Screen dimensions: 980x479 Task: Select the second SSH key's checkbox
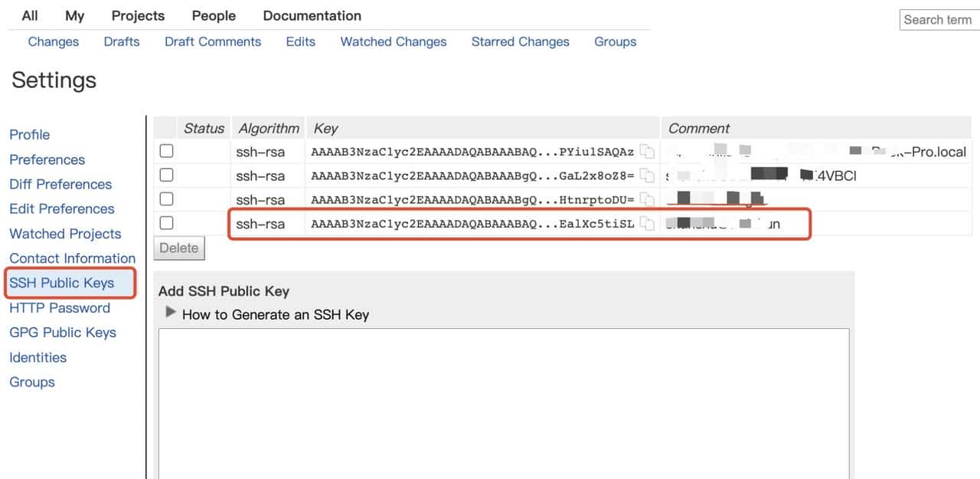pyautogui.click(x=166, y=175)
